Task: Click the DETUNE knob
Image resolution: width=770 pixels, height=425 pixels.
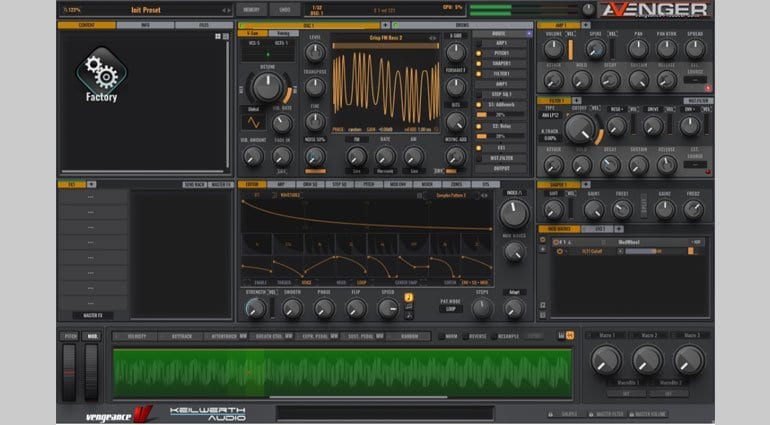Action: click(x=267, y=87)
